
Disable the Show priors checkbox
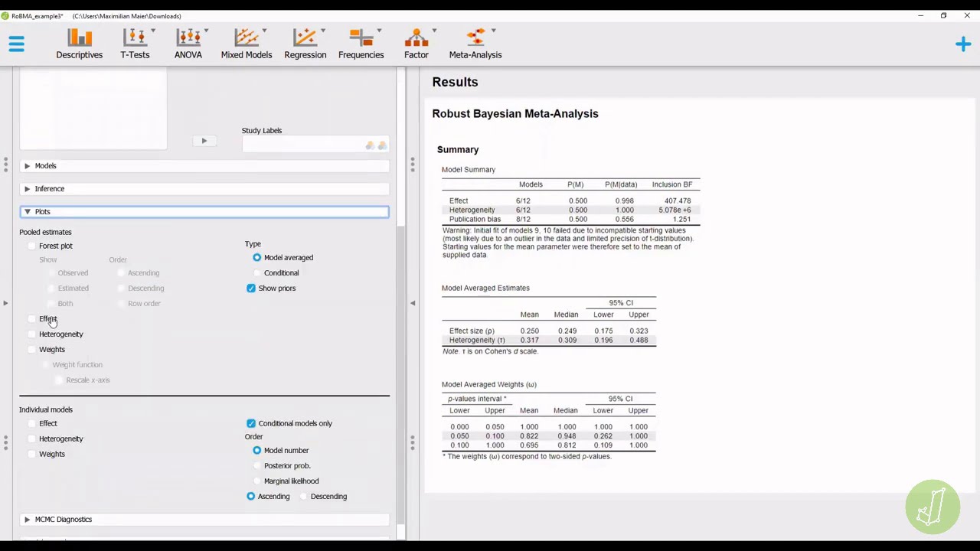[x=251, y=288]
